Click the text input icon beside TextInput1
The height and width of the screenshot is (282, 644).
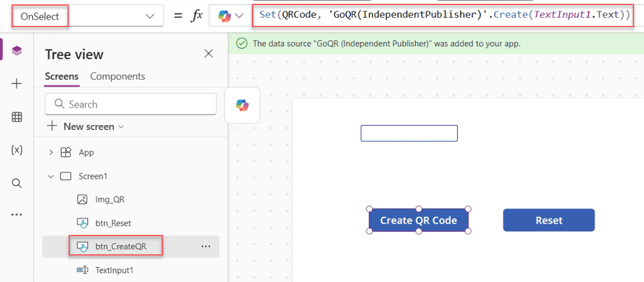pyautogui.click(x=82, y=270)
